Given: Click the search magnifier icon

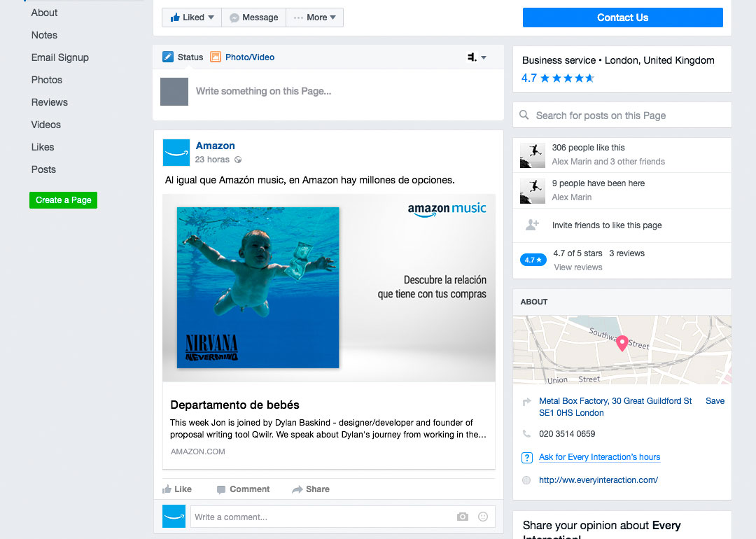Looking at the screenshot, I should 524,115.
